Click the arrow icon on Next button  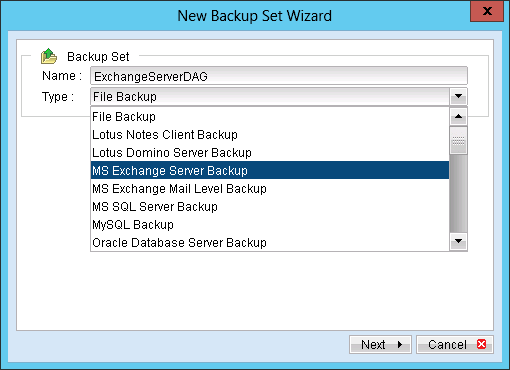click(400, 344)
